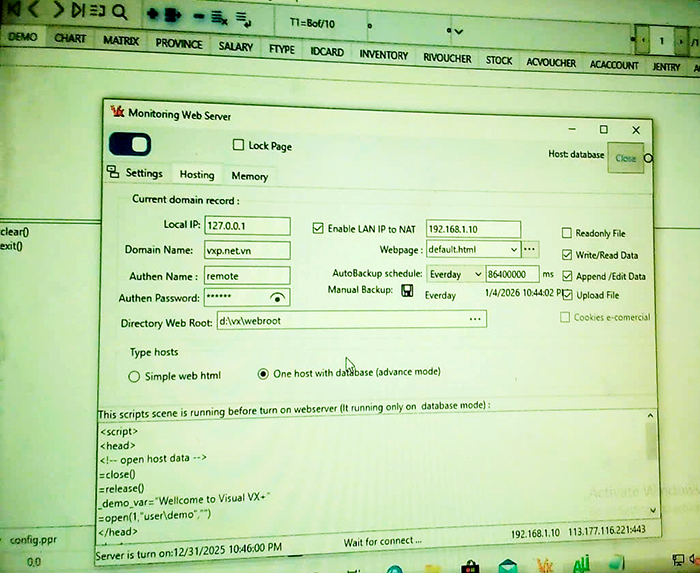Click the Close button beside Host database
The height and width of the screenshot is (573, 700).
tap(625, 158)
